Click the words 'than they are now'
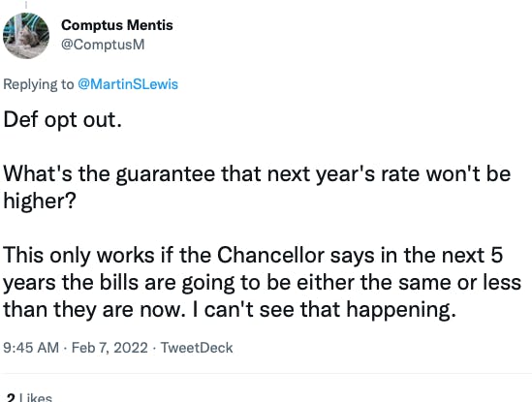This screenshot has height=402, width=532. (x=92, y=309)
